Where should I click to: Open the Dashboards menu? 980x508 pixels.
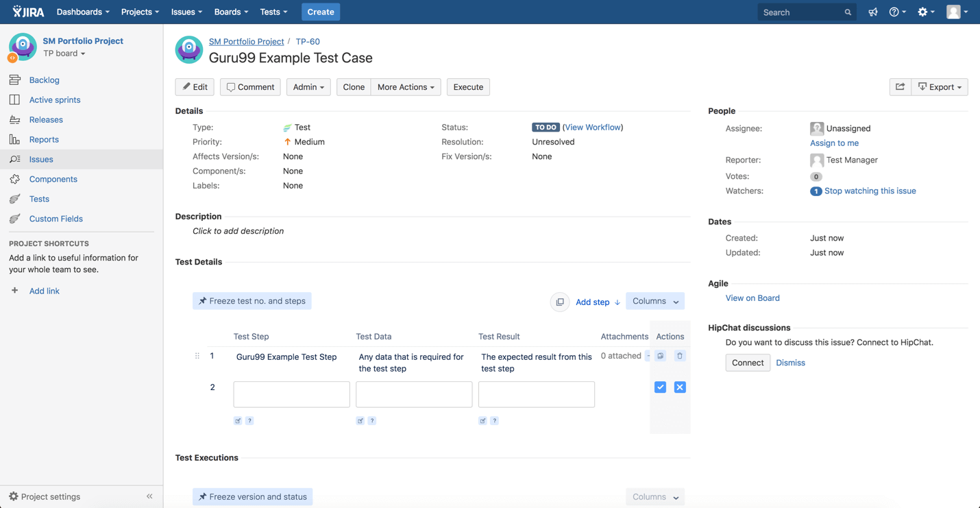83,12
